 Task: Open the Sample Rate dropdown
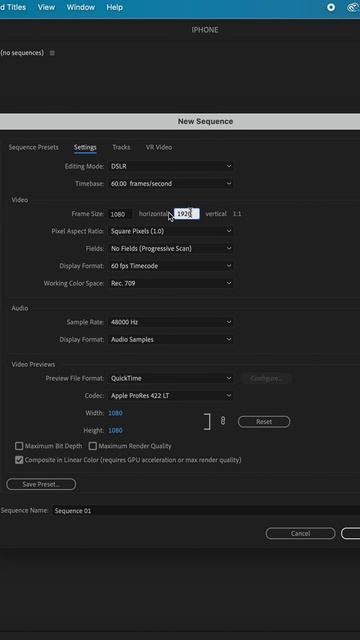click(x=171, y=322)
